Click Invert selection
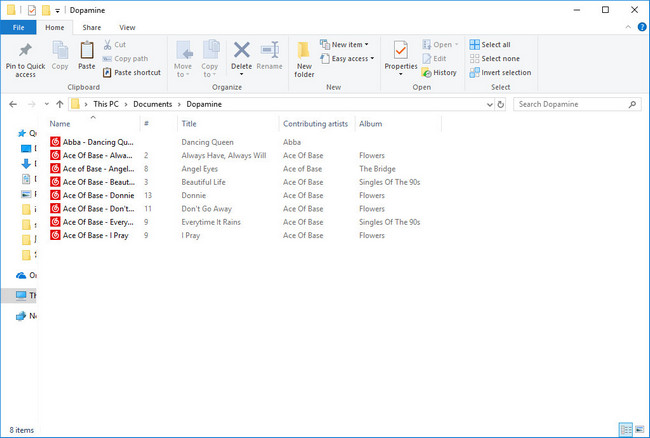 click(x=500, y=73)
